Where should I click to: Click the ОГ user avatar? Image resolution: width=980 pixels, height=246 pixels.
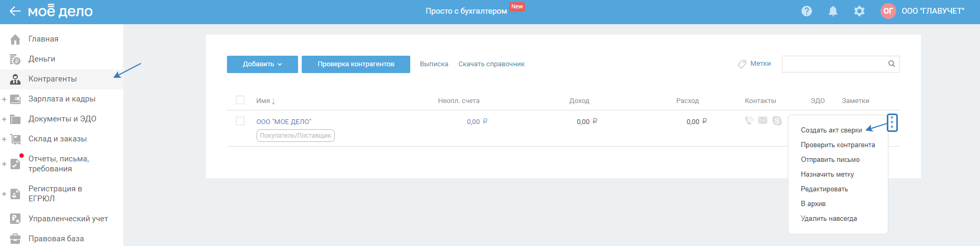coord(888,11)
